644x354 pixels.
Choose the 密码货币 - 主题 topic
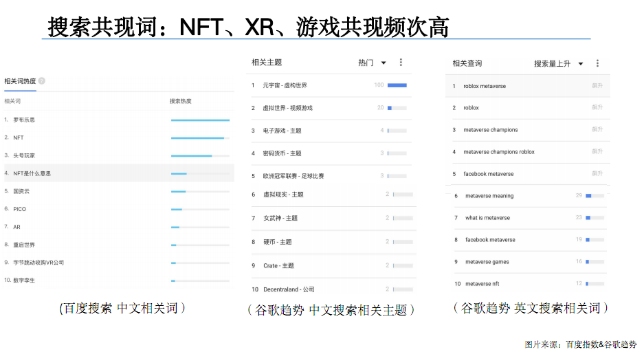[x=282, y=153]
